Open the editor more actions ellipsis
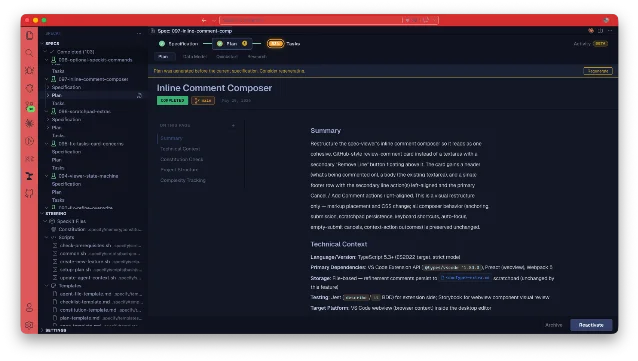Image resolution: width=638 pixels, height=361 pixels. pyautogui.click(x=610, y=31)
